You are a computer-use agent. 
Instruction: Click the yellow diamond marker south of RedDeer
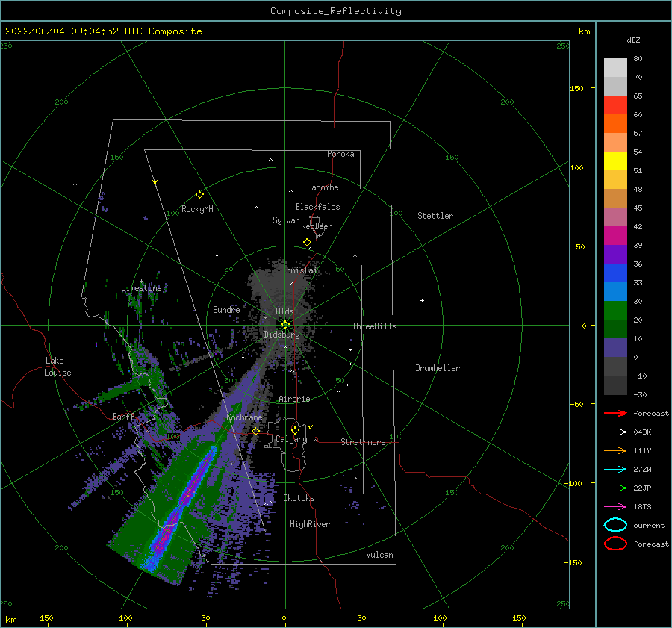[308, 242]
